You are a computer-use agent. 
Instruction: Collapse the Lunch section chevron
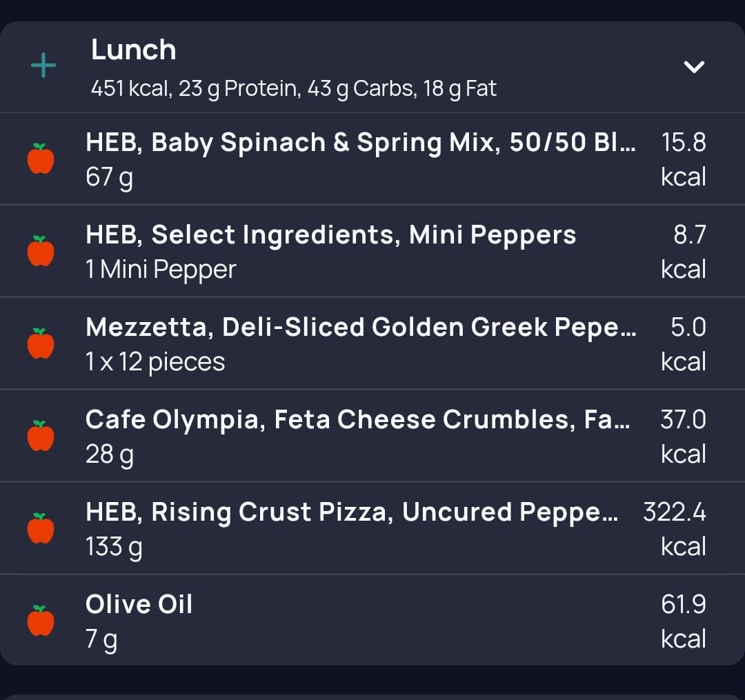(x=694, y=66)
